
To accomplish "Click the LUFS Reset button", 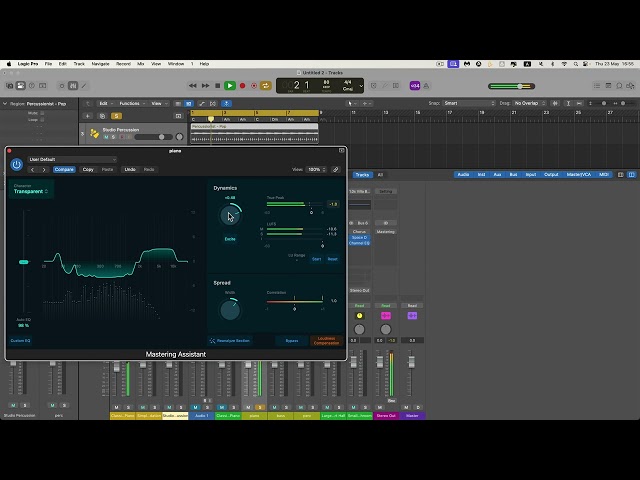I will pos(333,259).
